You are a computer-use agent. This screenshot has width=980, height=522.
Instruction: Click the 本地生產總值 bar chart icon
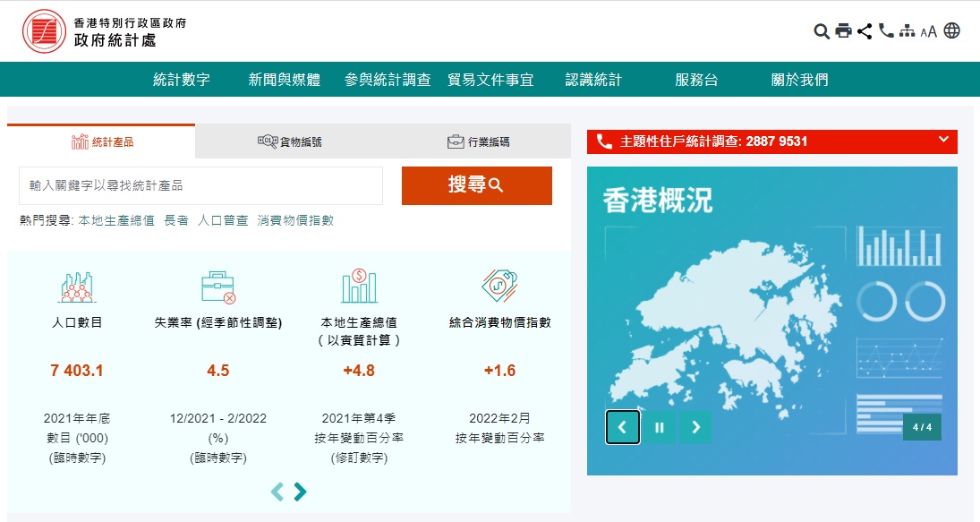[359, 286]
